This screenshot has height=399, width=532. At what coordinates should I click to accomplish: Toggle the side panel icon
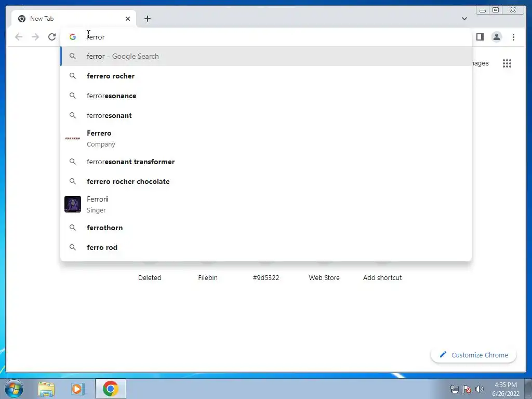(x=480, y=37)
